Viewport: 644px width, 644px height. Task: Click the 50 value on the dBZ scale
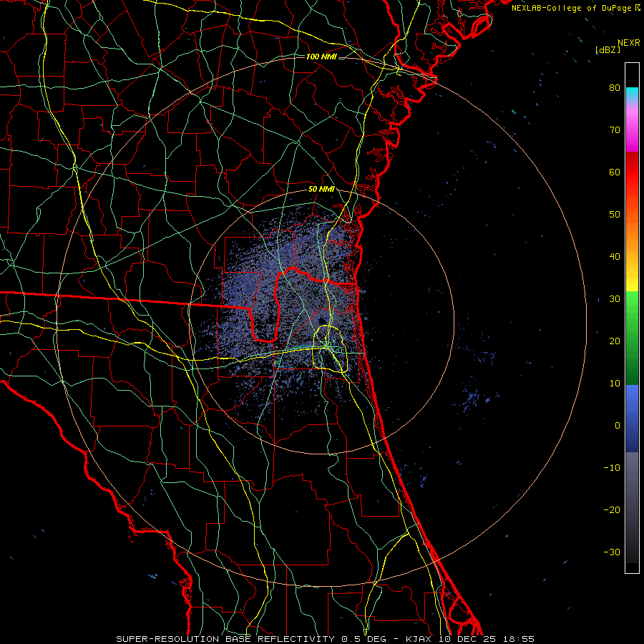click(x=615, y=215)
